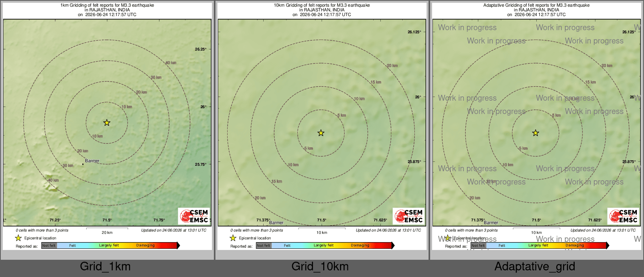Click the legend star icon under the Grid_10km map
Viewport: 644px width, 277px height.
[x=233, y=238]
